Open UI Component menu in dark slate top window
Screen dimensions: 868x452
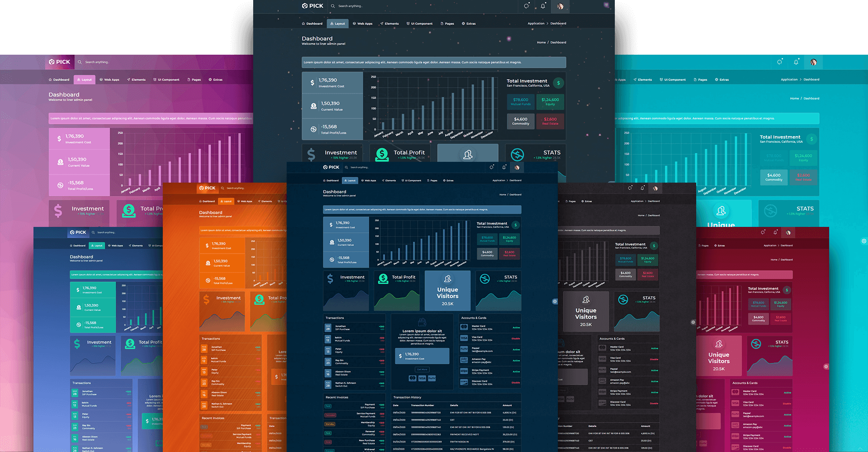(420, 24)
